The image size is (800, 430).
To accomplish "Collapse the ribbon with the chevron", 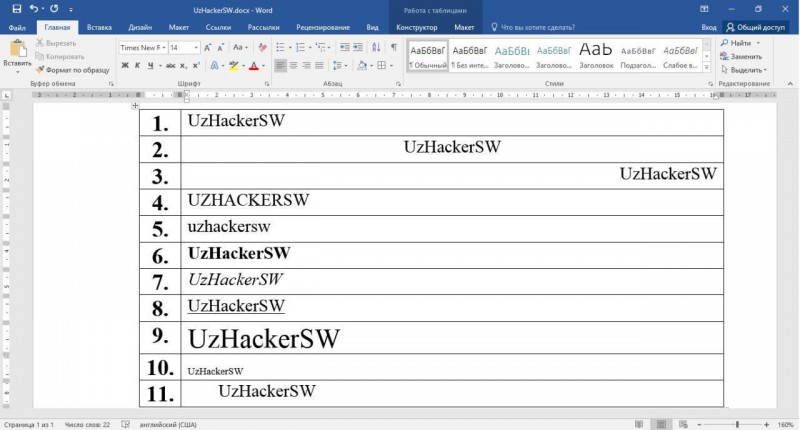I will click(x=790, y=83).
